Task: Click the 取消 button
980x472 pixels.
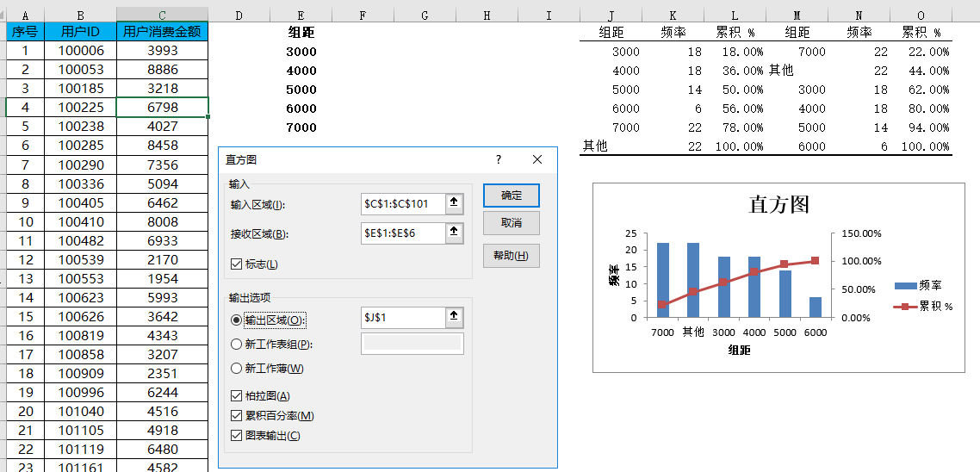Action: pos(512,223)
